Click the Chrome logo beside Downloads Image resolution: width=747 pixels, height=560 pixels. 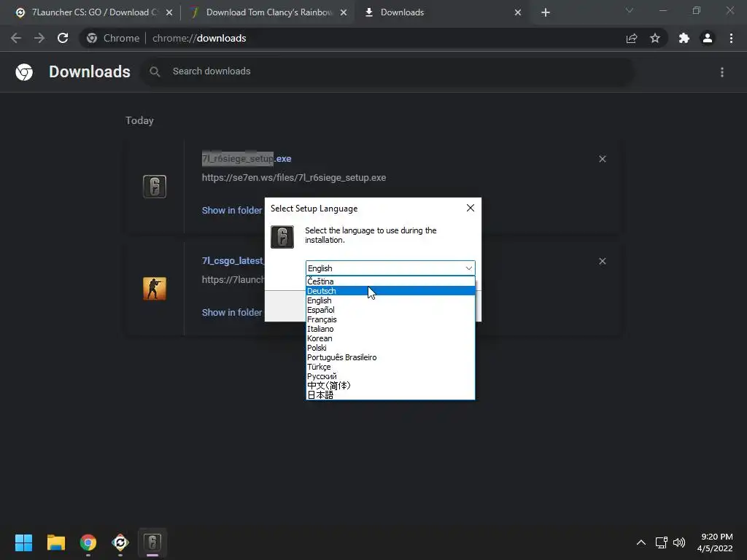tap(24, 72)
